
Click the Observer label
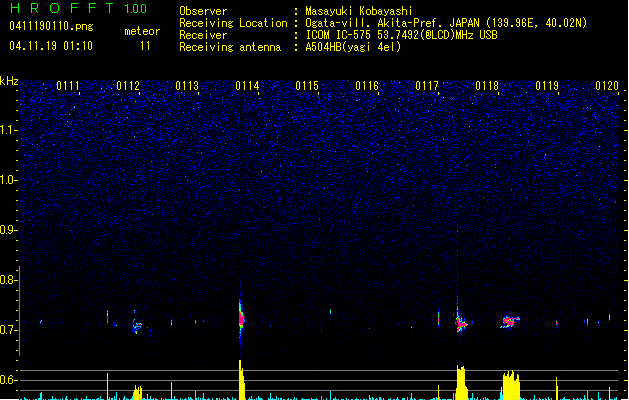[x=203, y=11]
